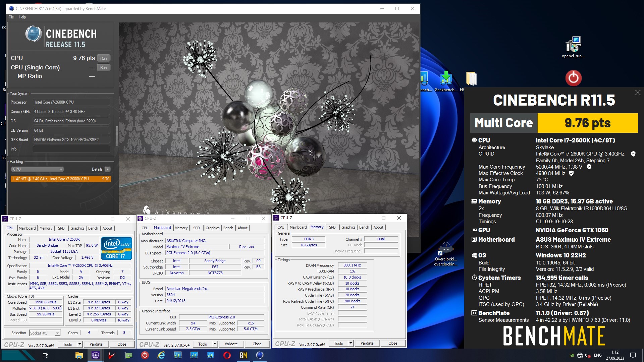The height and width of the screenshot is (362, 644).
Task: Expand Tools dropdown arrow in CPU-Z Memory window
Action: tap(351, 343)
